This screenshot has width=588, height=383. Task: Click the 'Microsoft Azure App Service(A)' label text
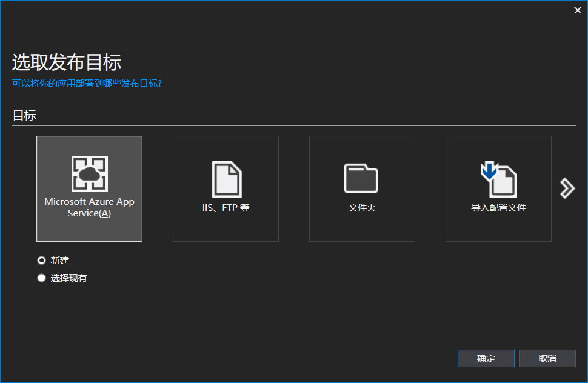pyautogui.click(x=89, y=207)
